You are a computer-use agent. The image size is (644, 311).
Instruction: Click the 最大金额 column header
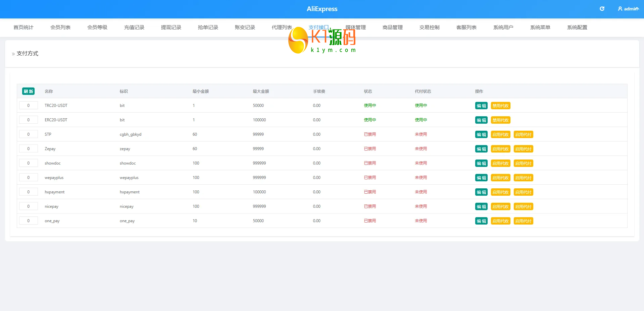pos(261,91)
